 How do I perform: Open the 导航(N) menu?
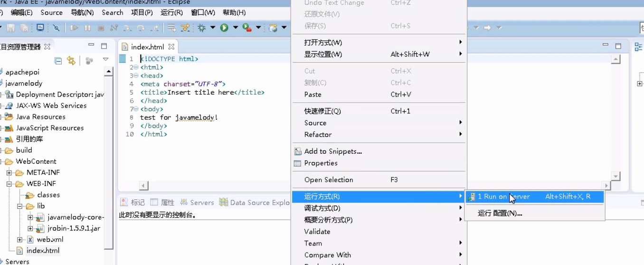[x=82, y=13]
